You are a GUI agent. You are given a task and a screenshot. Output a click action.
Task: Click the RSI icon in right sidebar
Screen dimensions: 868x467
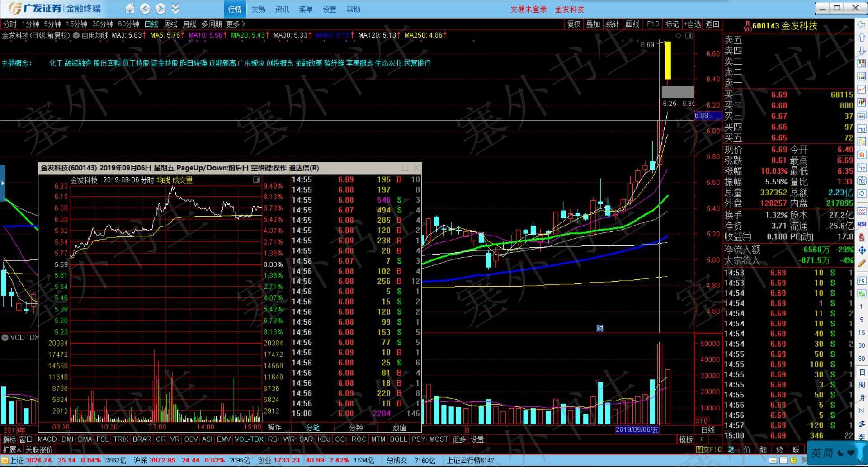862,224
